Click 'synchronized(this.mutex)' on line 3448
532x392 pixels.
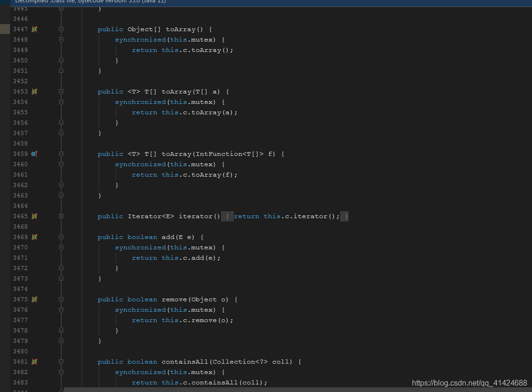pos(165,40)
